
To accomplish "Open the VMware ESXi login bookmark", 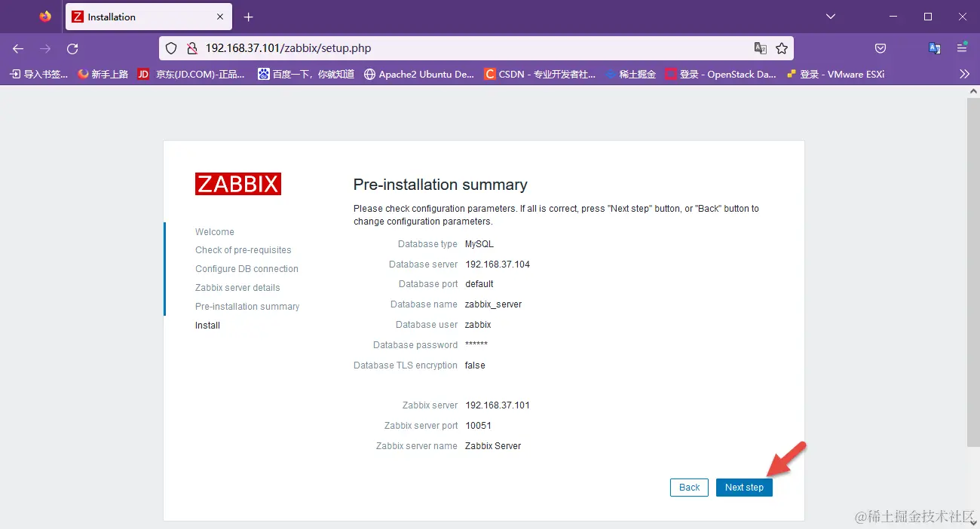I will (x=835, y=74).
